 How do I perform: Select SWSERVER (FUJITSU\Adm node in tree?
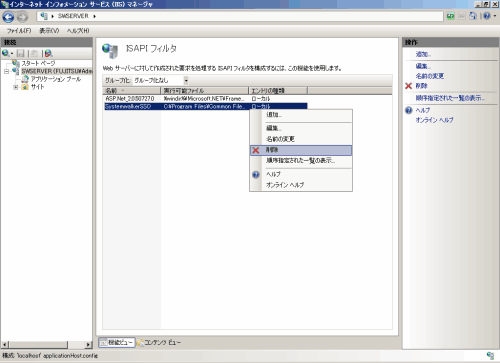click(57, 71)
